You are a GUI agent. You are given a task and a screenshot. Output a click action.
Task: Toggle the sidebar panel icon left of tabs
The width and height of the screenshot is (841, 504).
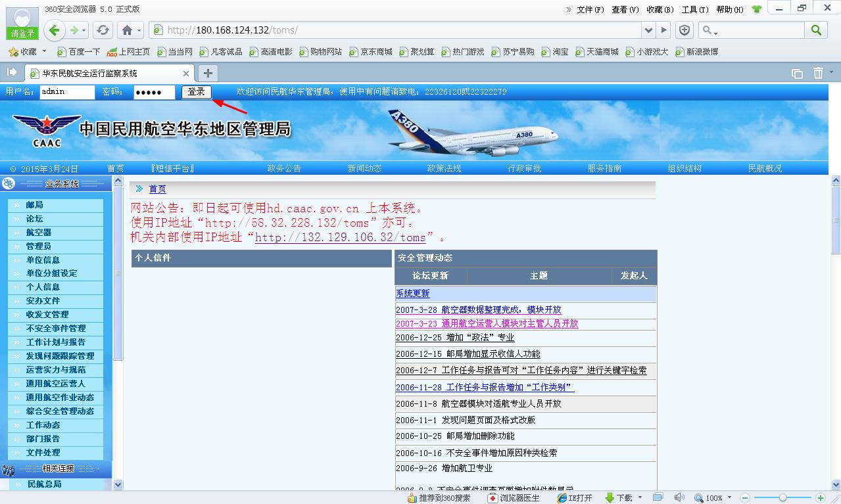click(12, 72)
